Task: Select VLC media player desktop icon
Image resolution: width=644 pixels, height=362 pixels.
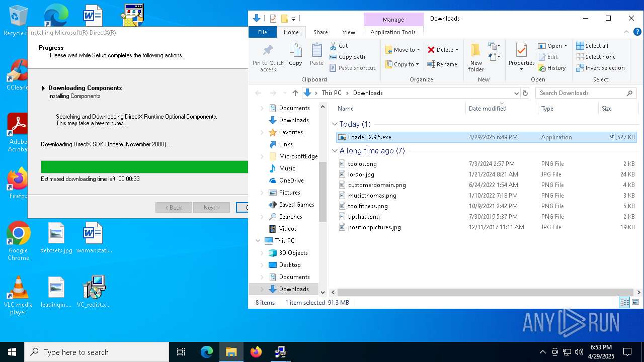Action: 18,295
